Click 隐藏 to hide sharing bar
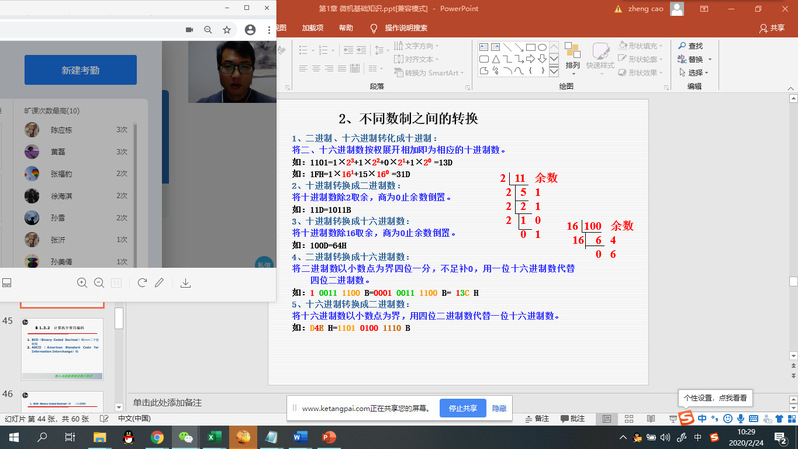798x449 pixels. coord(499,408)
